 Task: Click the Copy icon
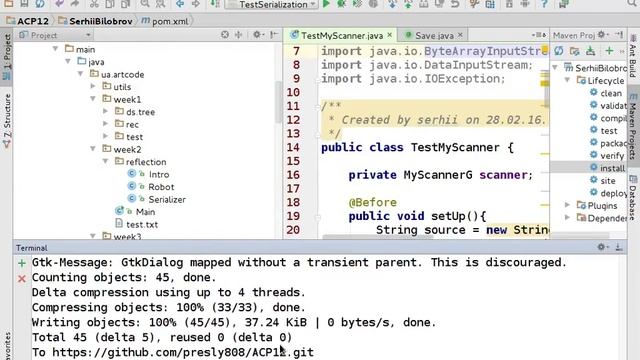(110, 4)
